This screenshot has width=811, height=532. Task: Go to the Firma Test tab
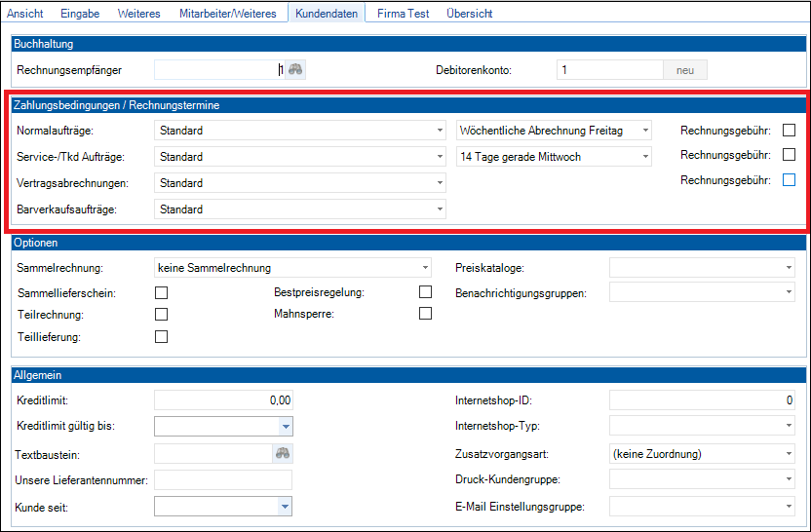click(404, 14)
